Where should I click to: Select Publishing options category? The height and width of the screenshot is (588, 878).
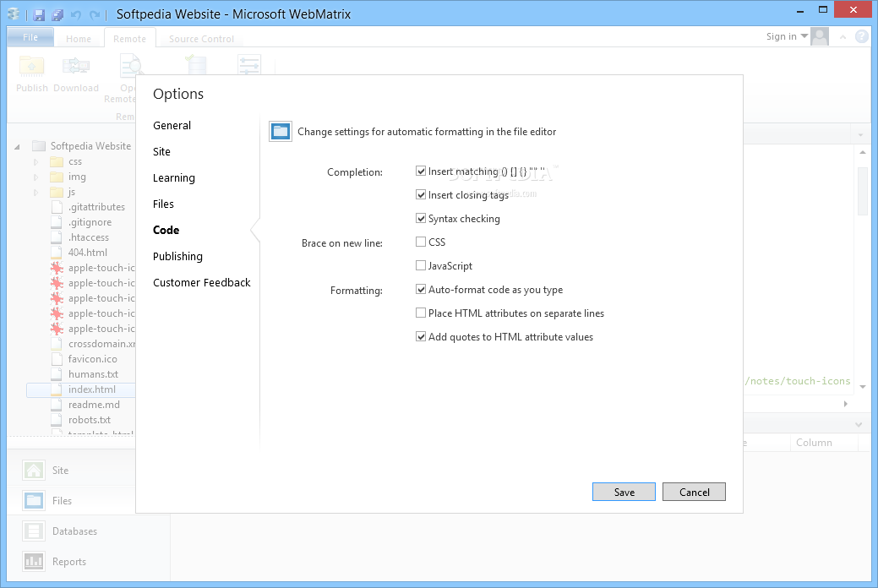(x=177, y=257)
